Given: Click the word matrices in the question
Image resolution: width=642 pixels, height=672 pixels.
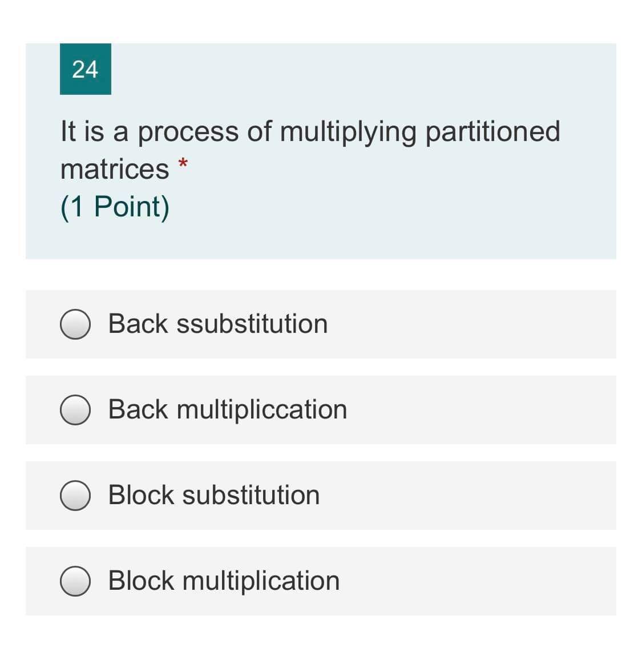Looking at the screenshot, I should coord(114,168).
